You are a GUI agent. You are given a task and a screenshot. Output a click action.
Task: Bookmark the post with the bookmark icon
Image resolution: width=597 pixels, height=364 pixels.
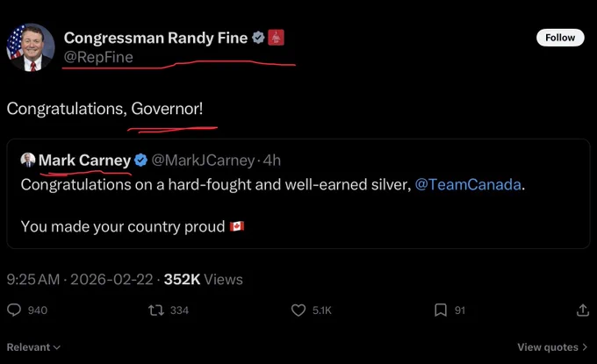(441, 310)
